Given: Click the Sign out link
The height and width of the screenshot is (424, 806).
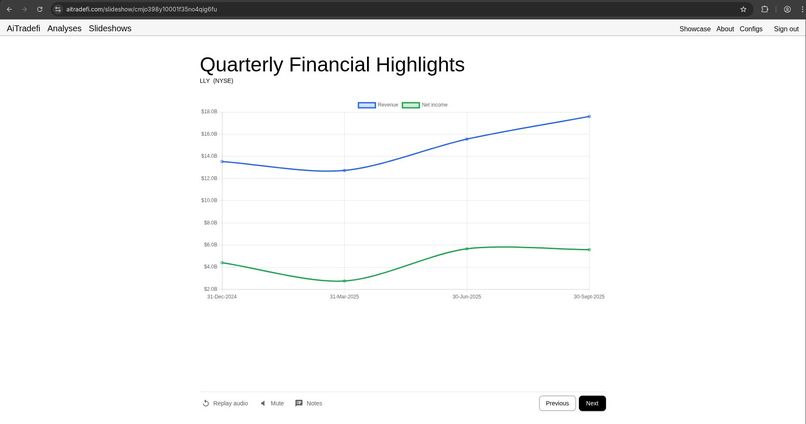Looking at the screenshot, I should tap(786, 29).
